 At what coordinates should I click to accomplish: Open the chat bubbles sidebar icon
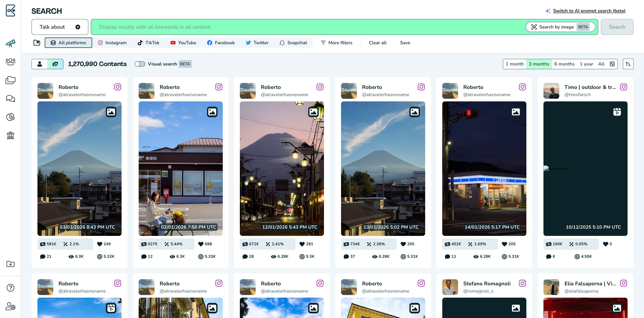point(11,99)
